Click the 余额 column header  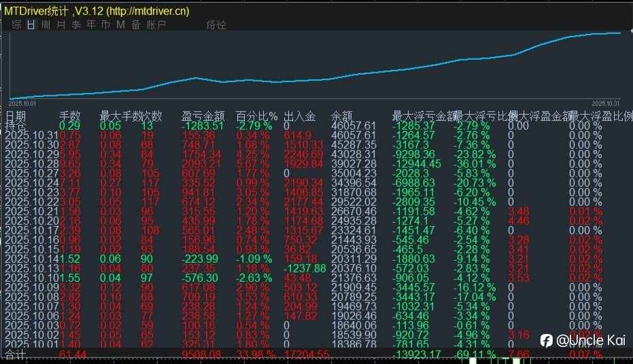click(x=342, y=116)
